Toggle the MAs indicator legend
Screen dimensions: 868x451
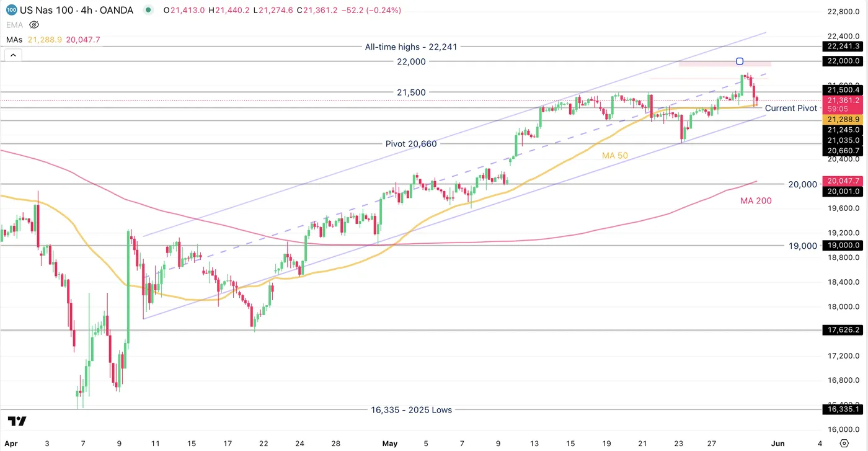tap(15, 40)
